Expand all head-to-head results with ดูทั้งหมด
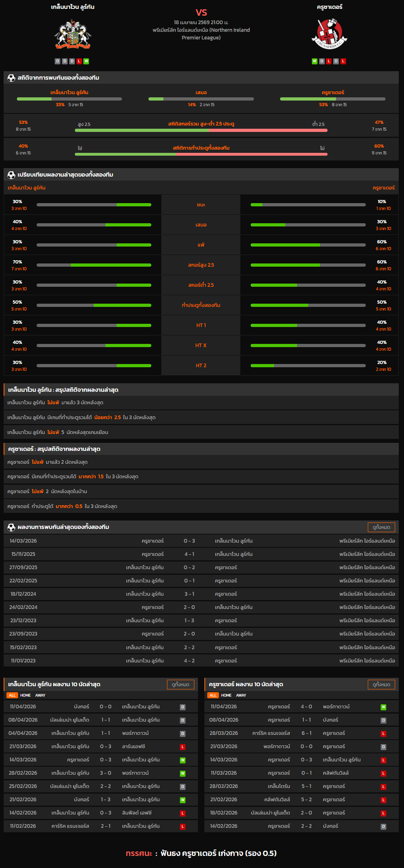404x868 pixels. tap(381, 527)
